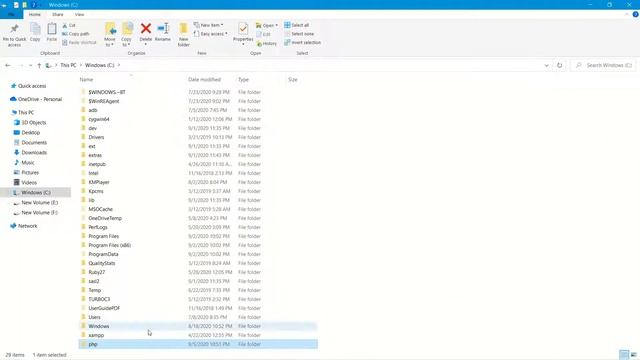Select the inetpub folder

pyautogui.click(x=198, y=164)
